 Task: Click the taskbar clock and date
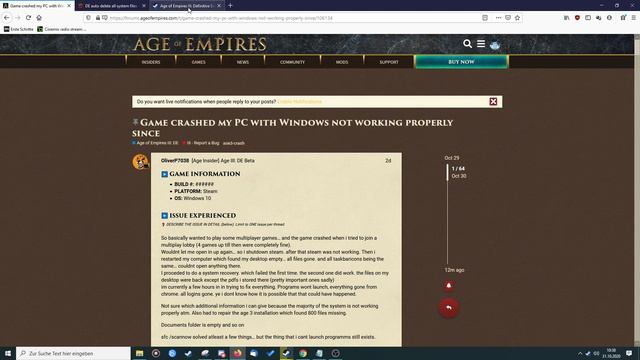[611, 353]
